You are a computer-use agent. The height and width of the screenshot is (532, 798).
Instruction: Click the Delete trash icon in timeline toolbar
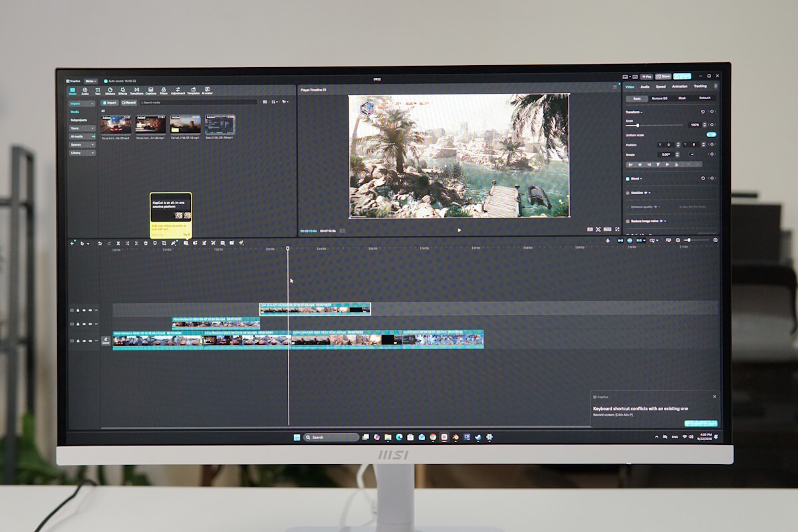coord(146,243)
